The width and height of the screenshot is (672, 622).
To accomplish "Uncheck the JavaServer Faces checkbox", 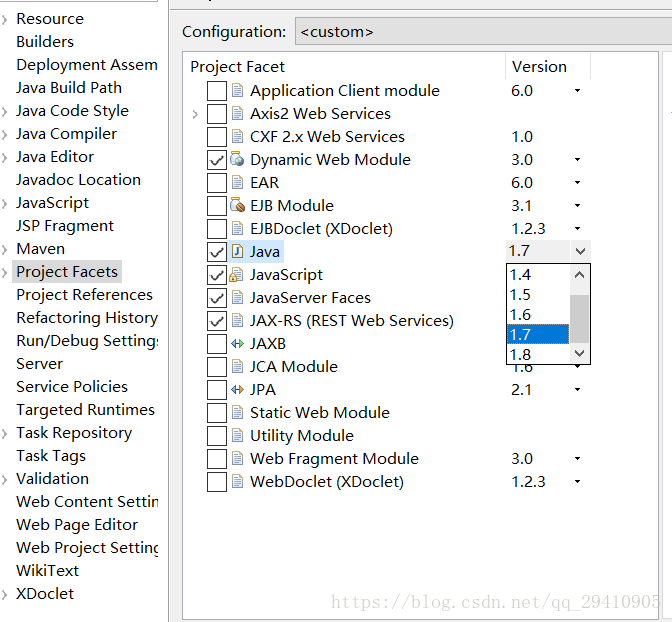I will pyautogui.click(x=217, y=297).
